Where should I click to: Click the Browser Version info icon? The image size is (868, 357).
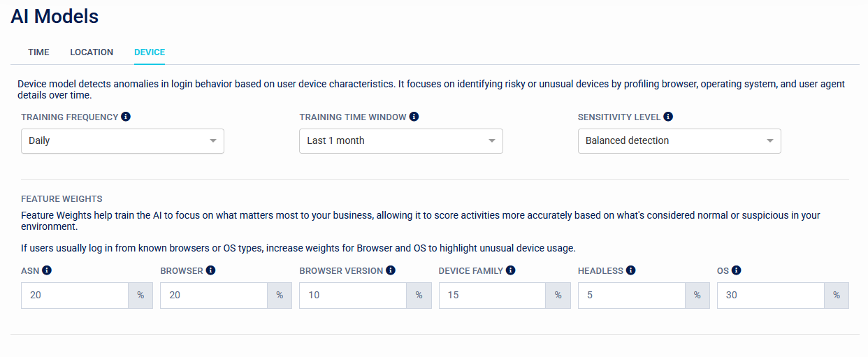coord(391,270)
